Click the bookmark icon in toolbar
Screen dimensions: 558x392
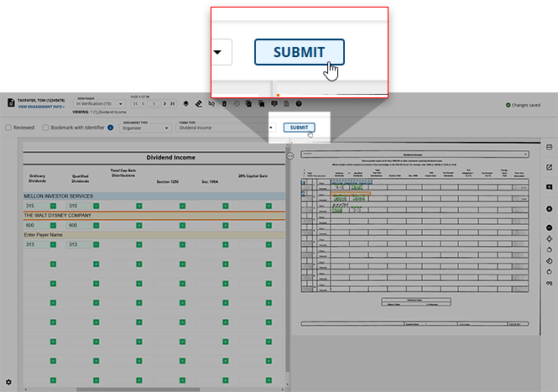pos(262,103)
